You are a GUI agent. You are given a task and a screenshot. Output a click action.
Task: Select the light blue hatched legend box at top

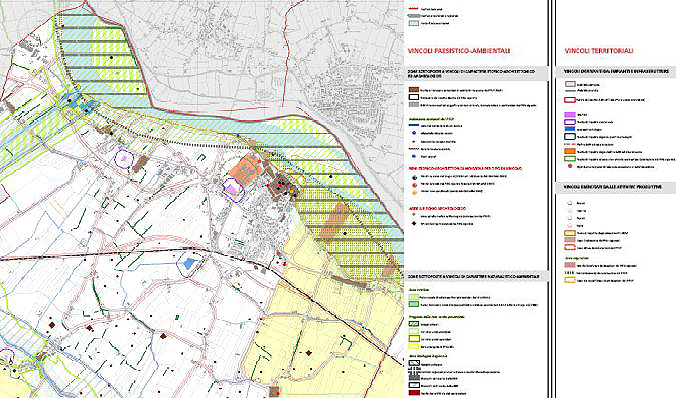pyautogui.click(x=414, y=23)
